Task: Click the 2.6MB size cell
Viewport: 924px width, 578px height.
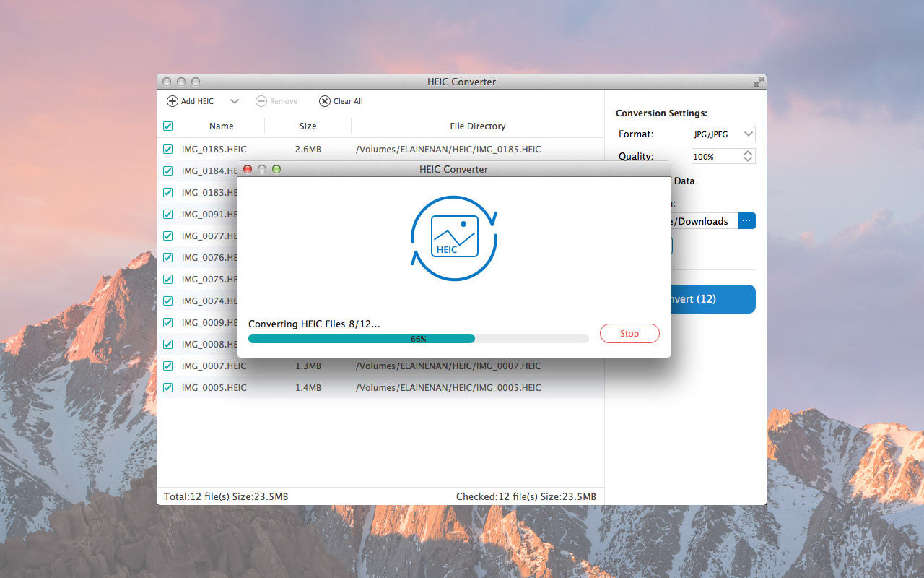Action: click(x=308, y=149)
